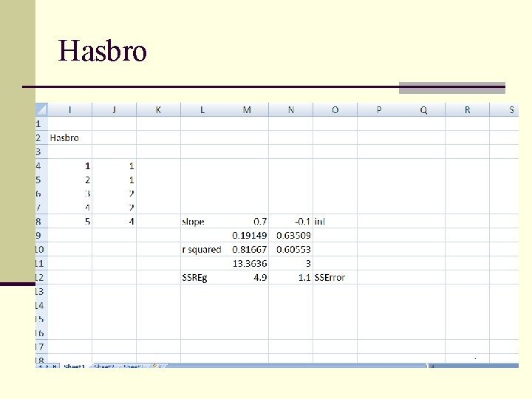The height and width of the screenshot is (399, 532).
Task: Click the cell with value 1.1
Action: tap(291, 277)
